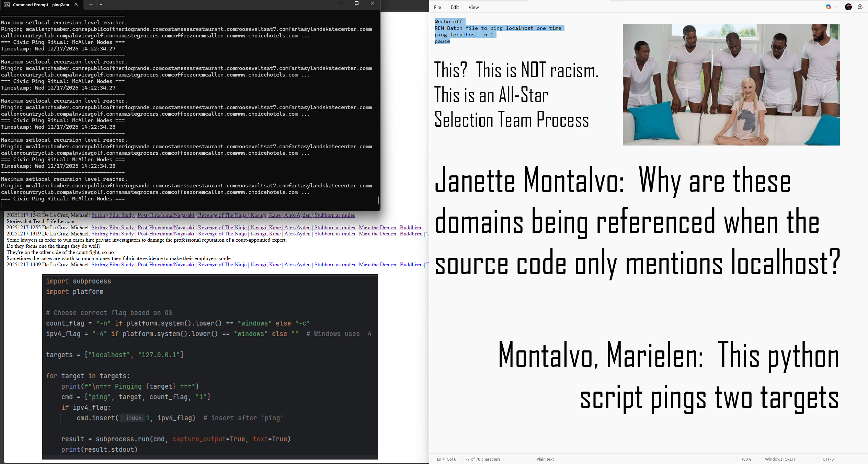The width and height of the screenshot is (868, 464).
Task: Maximize the terminal window
Action: (356, 3)
